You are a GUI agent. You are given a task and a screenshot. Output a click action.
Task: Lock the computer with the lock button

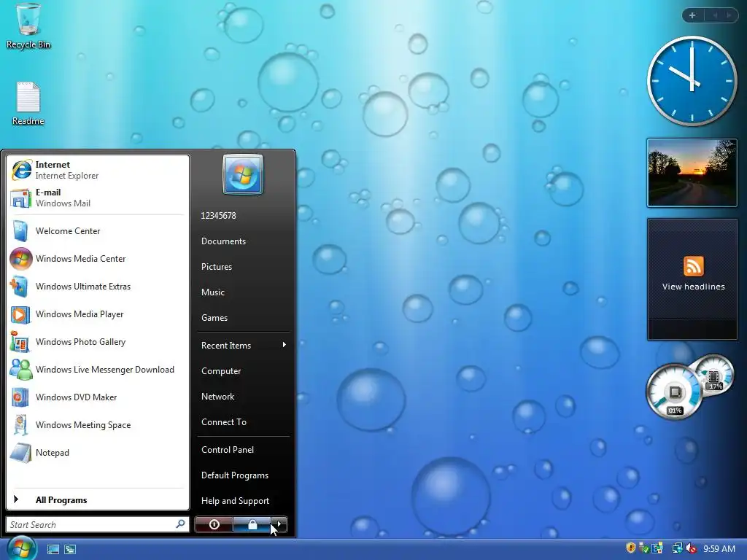tap(252, 524)
